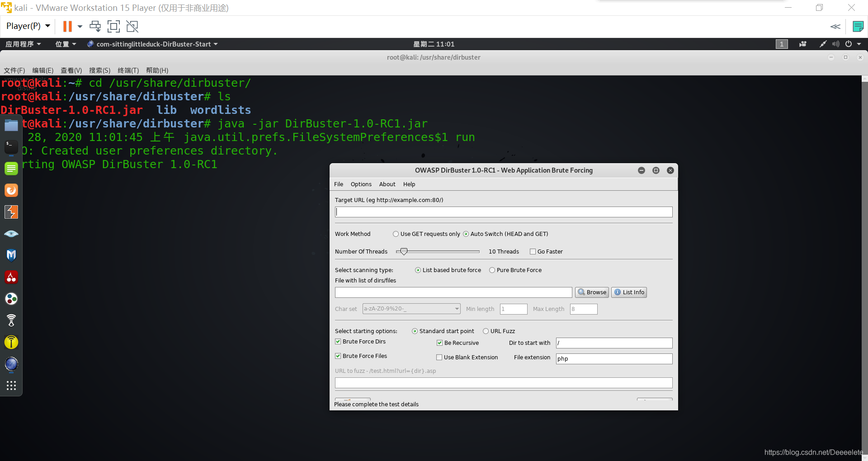Click the clock showing 星期二 11:01
Image resolution: width=868 pixels, height=461 pixels.
click(x=434, y=44)
